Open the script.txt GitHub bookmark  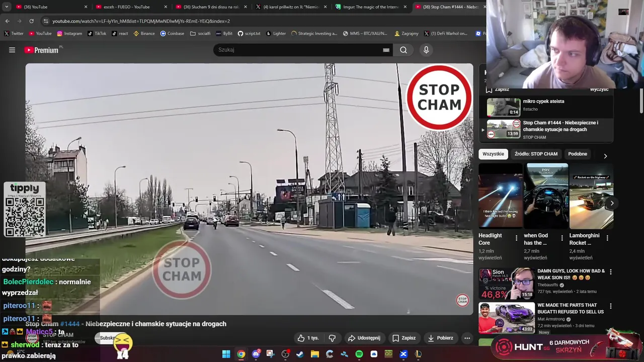tap(249, 34)
